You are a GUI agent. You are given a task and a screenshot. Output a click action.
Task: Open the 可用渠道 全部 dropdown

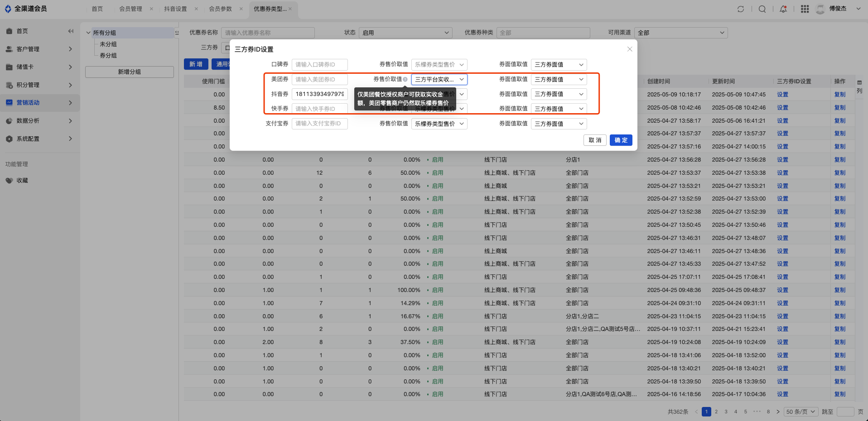coord(681,33)
